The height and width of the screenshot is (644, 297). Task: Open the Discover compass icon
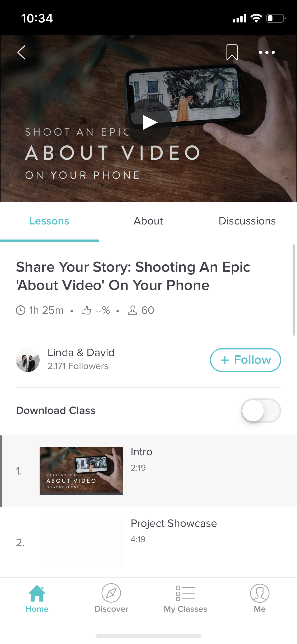111,593
